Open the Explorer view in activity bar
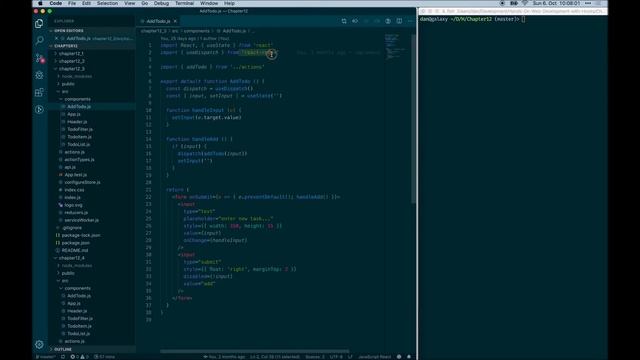The height and width of the screenshot is (360, 640). (x=39, y=24)
